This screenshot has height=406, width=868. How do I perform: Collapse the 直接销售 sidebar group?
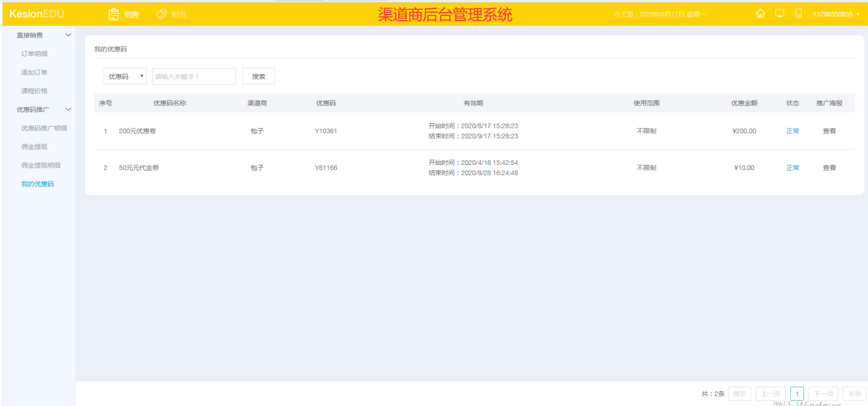(x=44, y=35)
